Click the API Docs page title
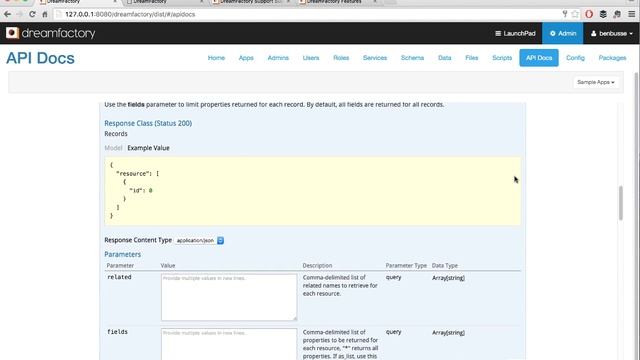Viewport: 640px width, 360px height. pos(40,58)
